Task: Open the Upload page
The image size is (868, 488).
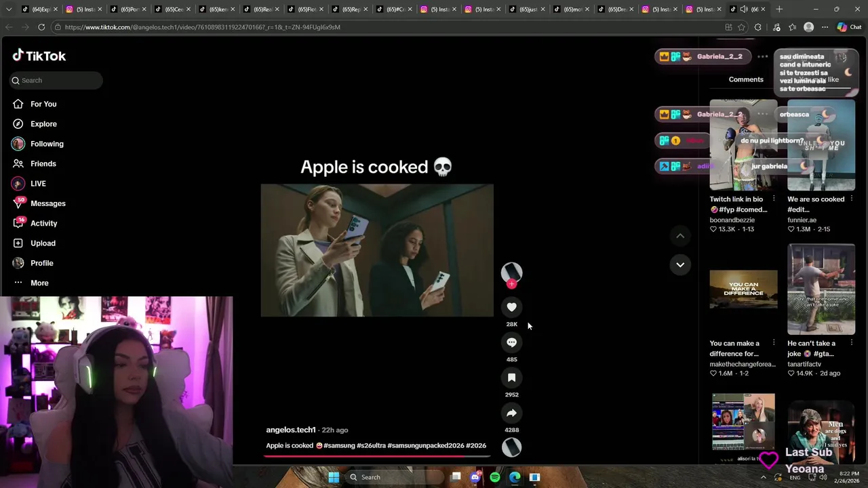Action: pyautogui.click(x=43, y=243)
